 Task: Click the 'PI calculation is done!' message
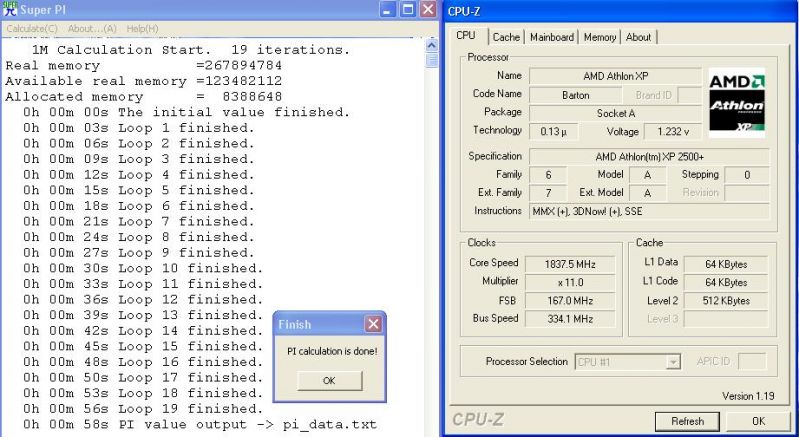tap(332, 351)
